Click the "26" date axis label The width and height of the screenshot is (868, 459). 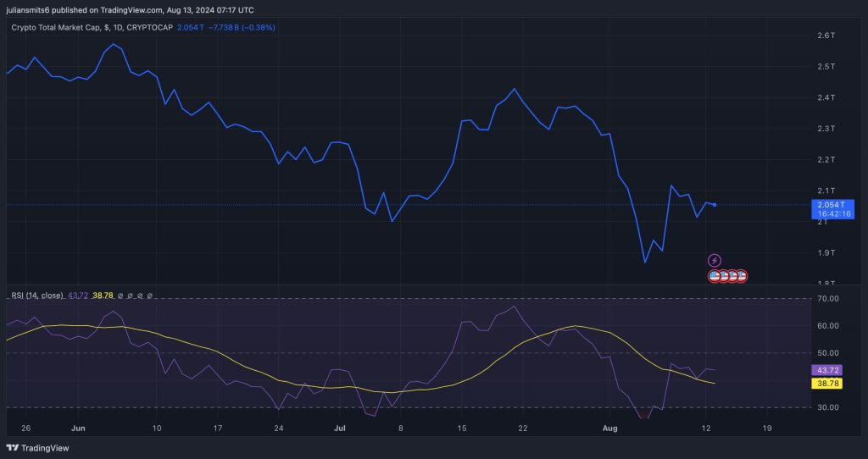[x=26, y=428]
